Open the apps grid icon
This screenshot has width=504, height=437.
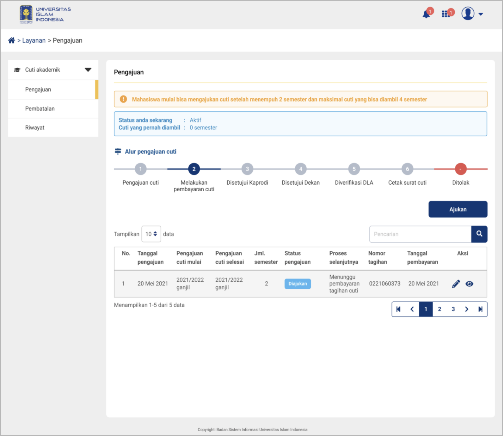446,14
